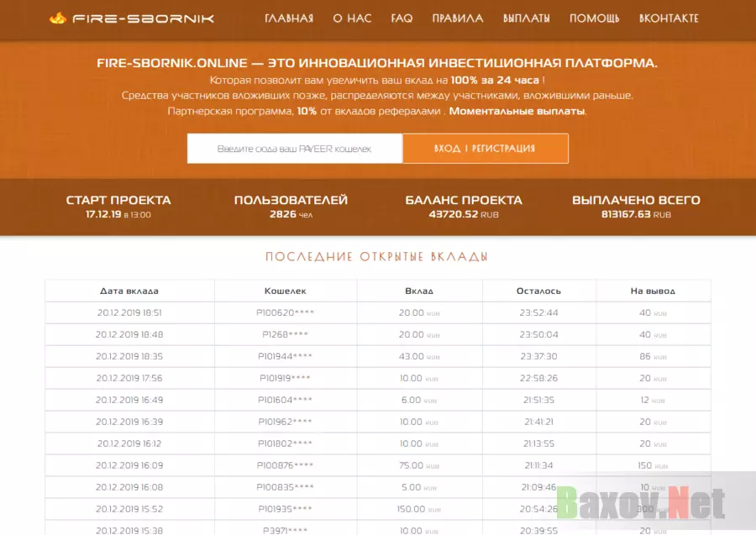Select the date 20.12.2019 18:51

point(129,312)
